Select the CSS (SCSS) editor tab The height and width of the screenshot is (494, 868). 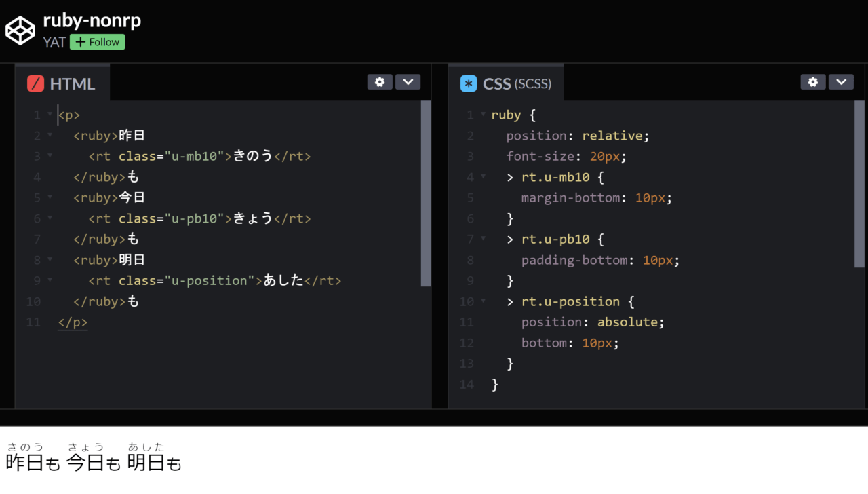tap(506, 83)
